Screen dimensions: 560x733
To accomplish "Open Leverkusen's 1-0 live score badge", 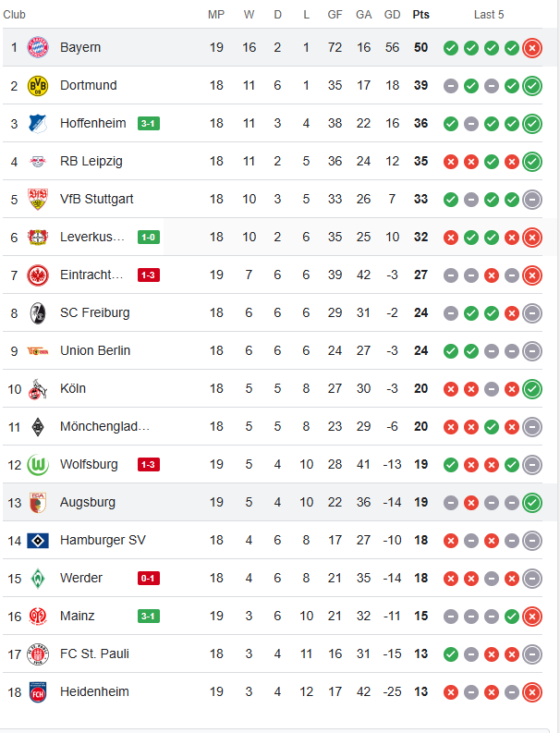I will [148, 237].
